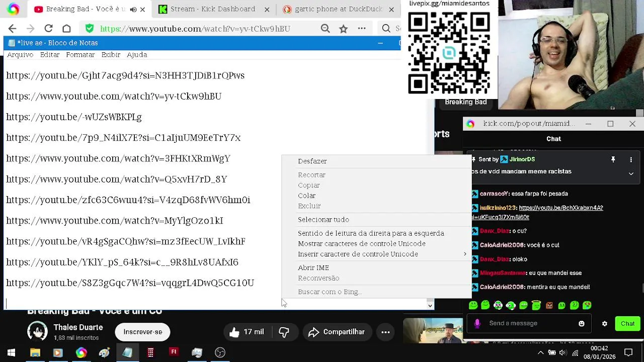Click the purple microphone icon in chat
The image size is (644, 362).
pyautogui.click(x=477, y=323)
